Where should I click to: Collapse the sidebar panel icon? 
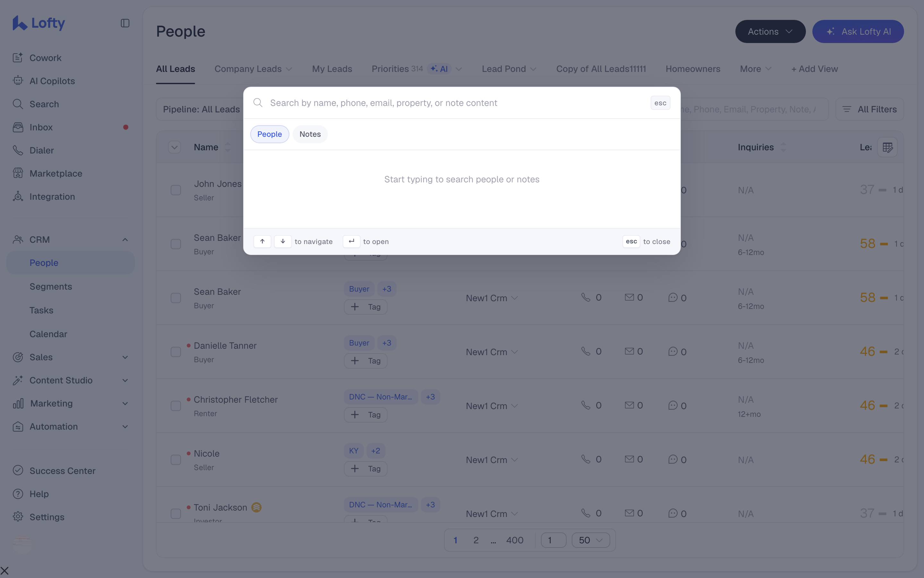(x=125, y=23)
